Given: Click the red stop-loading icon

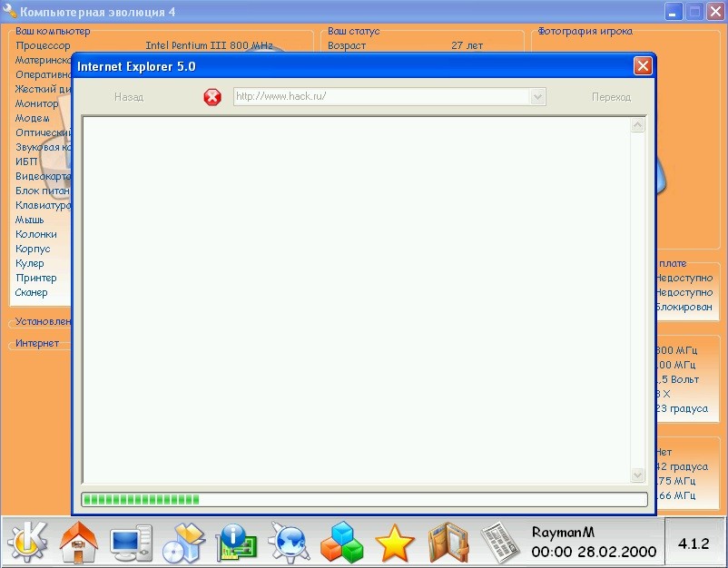Looking at the screenshot, I should pyautogui.click(x=212, y=97).
